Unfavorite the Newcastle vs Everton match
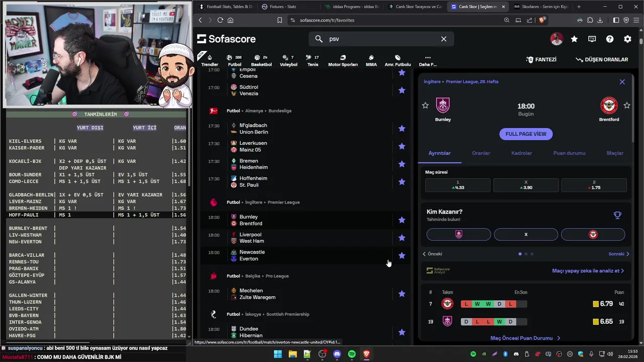 click(401, 255)
